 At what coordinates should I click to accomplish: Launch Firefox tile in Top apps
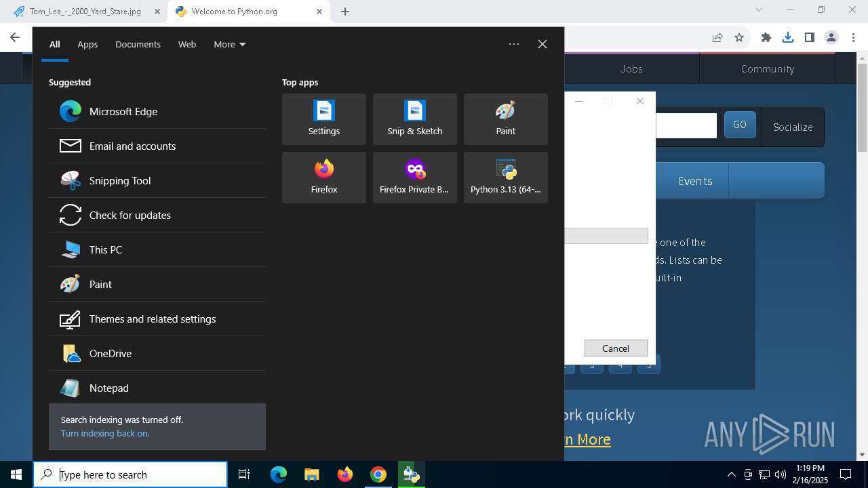324,178
